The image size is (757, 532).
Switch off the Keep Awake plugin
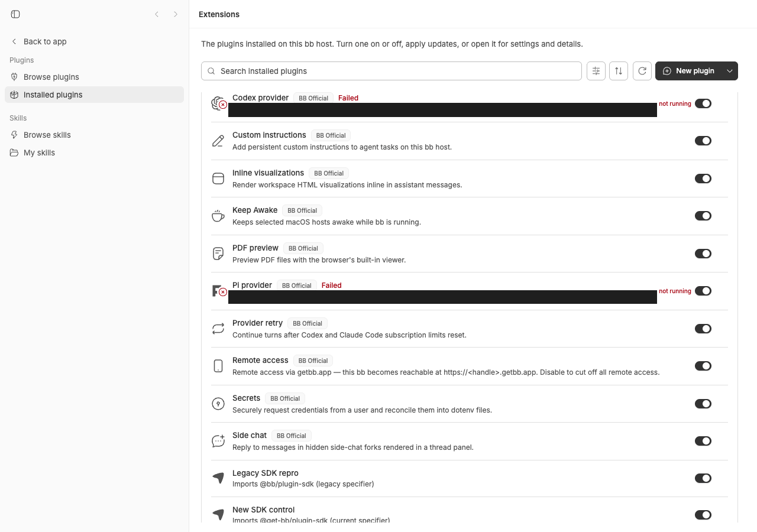click(703, 216)
